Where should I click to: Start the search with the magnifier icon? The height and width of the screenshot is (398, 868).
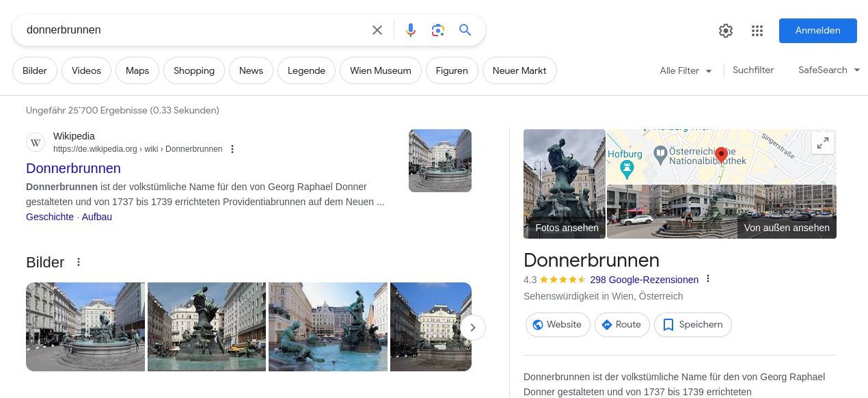point(465,30)
